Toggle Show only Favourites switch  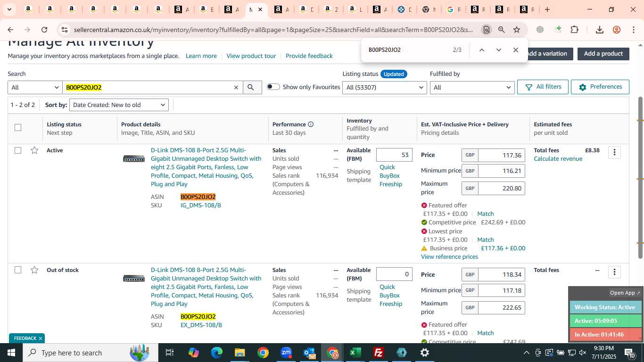coord(273,87)
